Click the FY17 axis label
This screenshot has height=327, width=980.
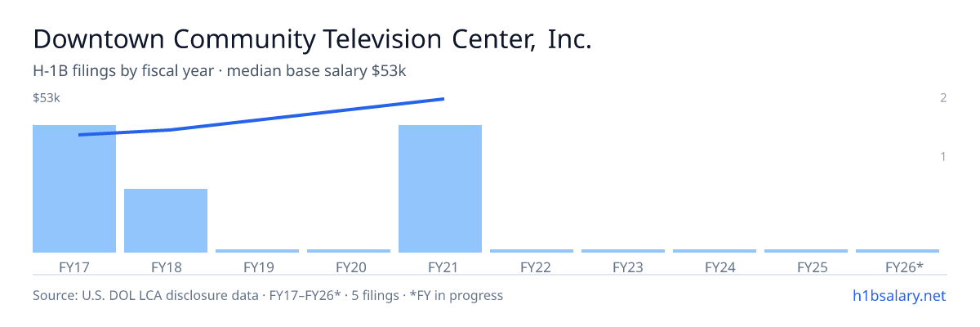coord(74,267)
